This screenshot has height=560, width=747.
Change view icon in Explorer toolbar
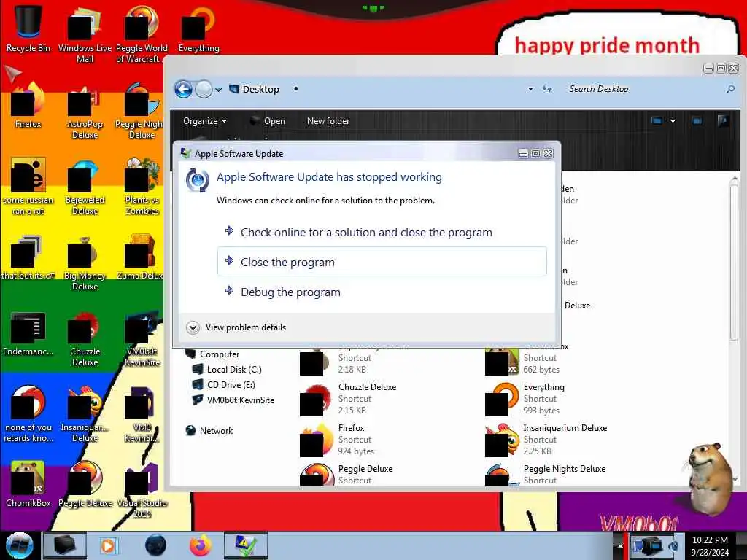657,121
